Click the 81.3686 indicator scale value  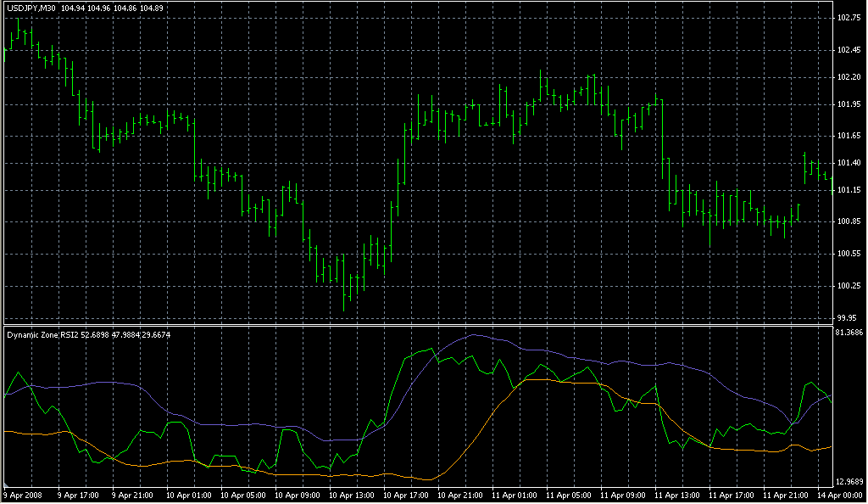848,333
